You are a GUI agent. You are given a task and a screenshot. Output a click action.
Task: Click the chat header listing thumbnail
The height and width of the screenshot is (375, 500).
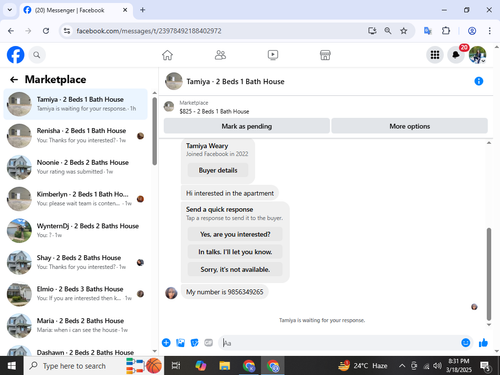pyautogui.click(x=174, y=81)
